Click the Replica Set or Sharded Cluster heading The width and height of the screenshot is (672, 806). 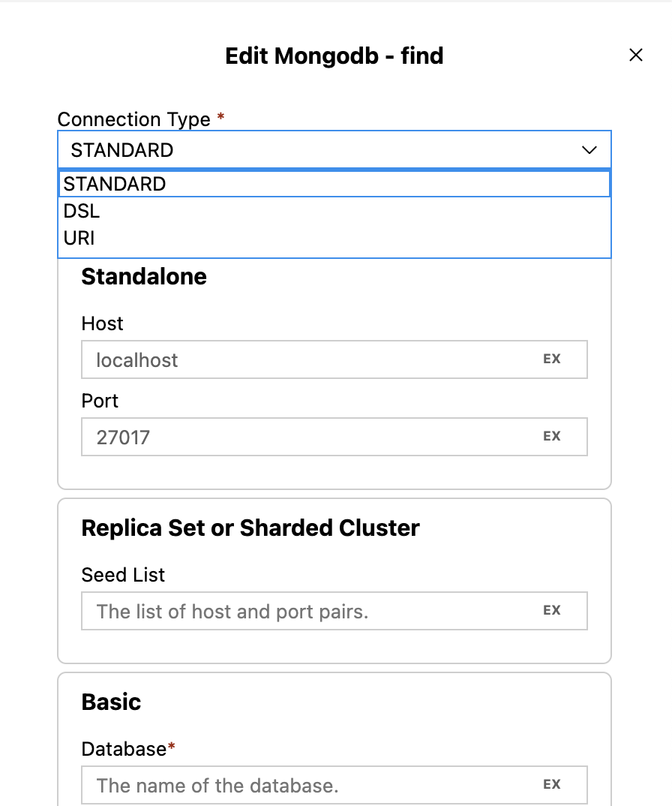250,528
